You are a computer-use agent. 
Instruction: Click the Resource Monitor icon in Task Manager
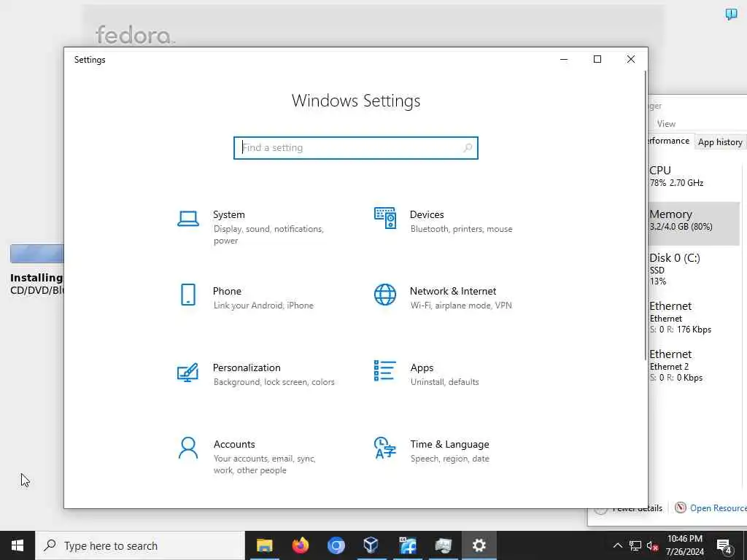[681, 507]
